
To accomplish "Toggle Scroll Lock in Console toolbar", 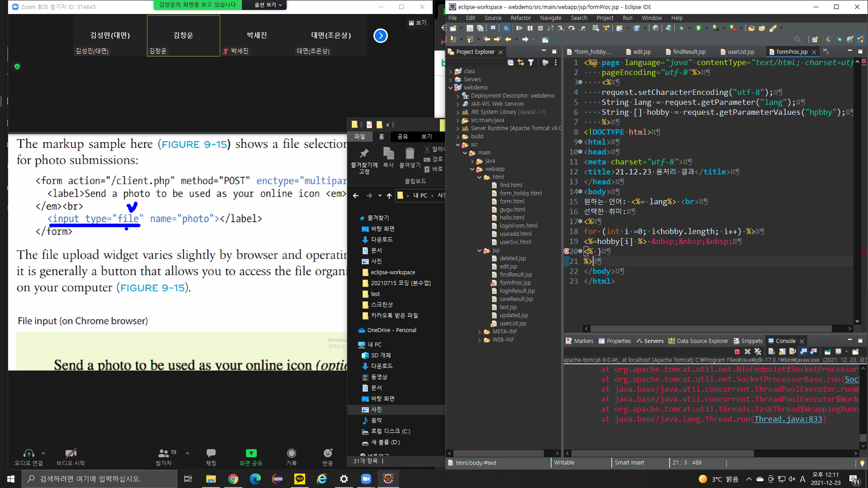I will click(x=782, y=352).
